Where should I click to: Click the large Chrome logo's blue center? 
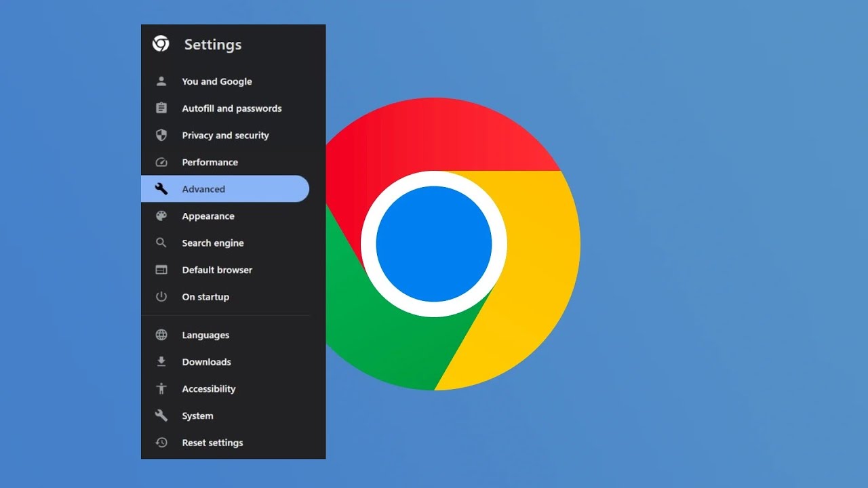point(434,244)
